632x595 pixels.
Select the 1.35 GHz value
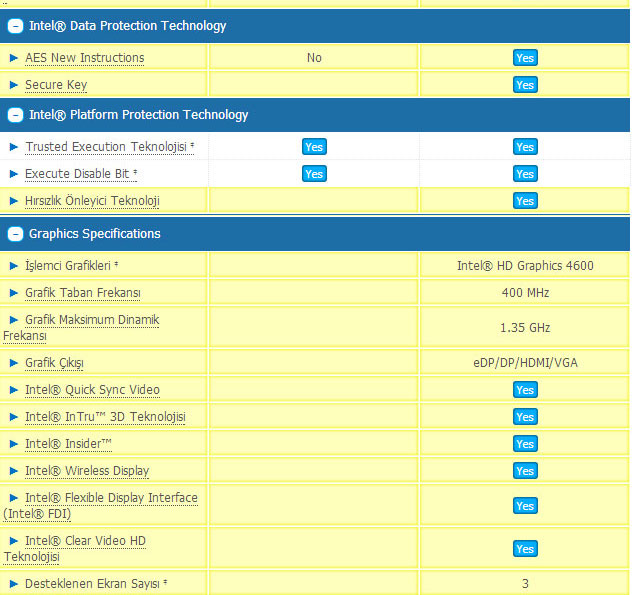(525, 328)
